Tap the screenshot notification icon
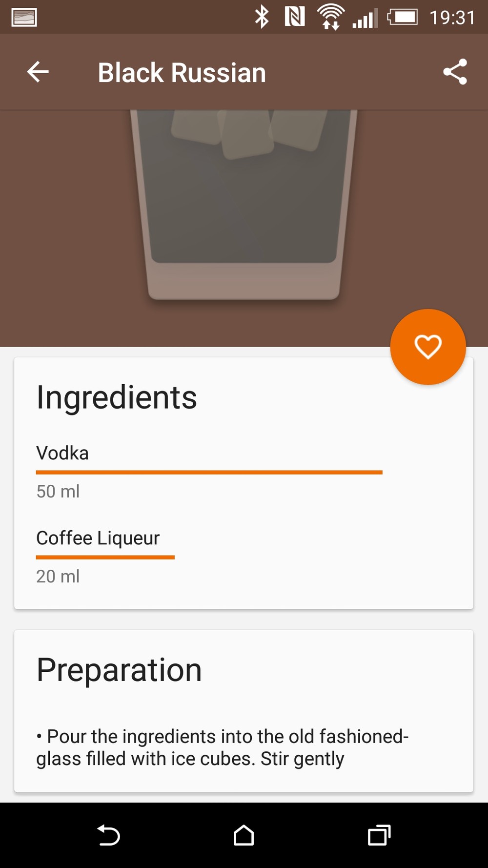The width and height of the screenshot is (488, 868). pos(24,18)
